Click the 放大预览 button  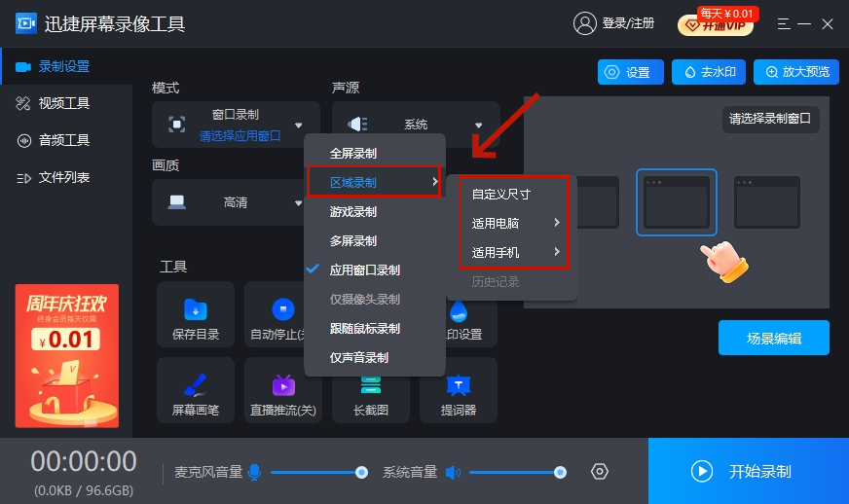(x=796, y=72)
